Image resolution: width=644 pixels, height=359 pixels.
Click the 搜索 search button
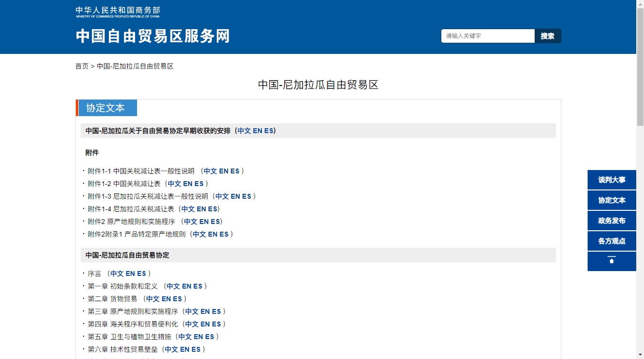pos(548,36)
